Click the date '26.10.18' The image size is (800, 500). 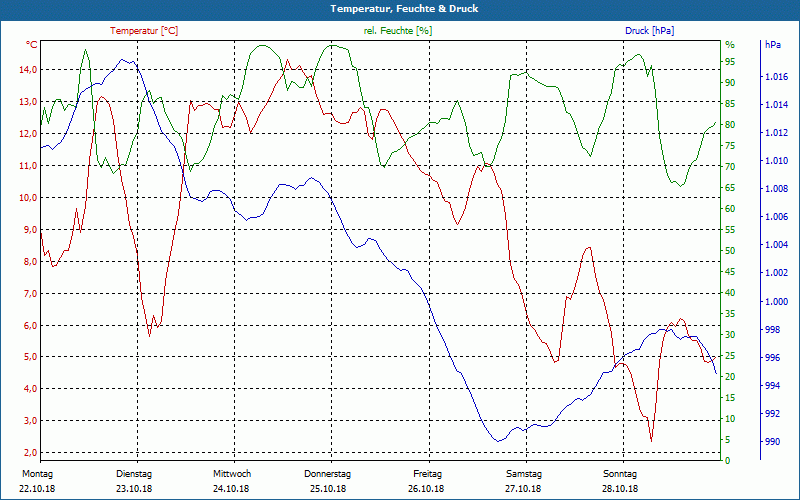click(426, 489)
